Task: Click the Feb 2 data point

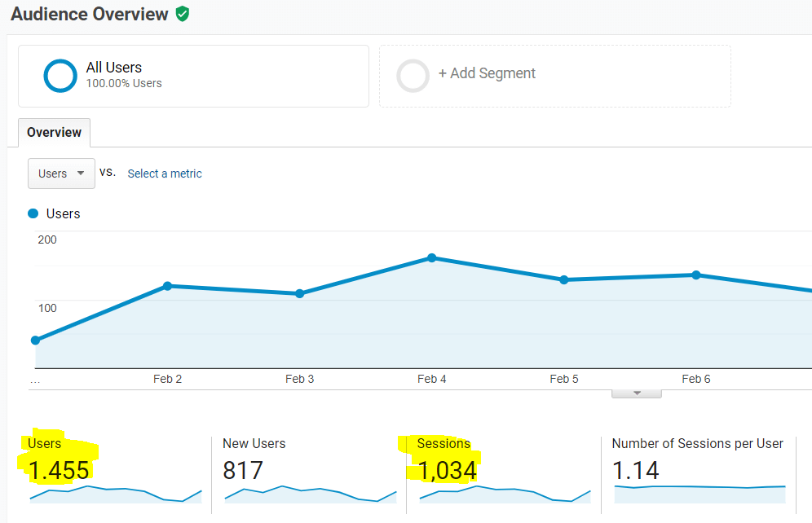Action: coord(167,286)
